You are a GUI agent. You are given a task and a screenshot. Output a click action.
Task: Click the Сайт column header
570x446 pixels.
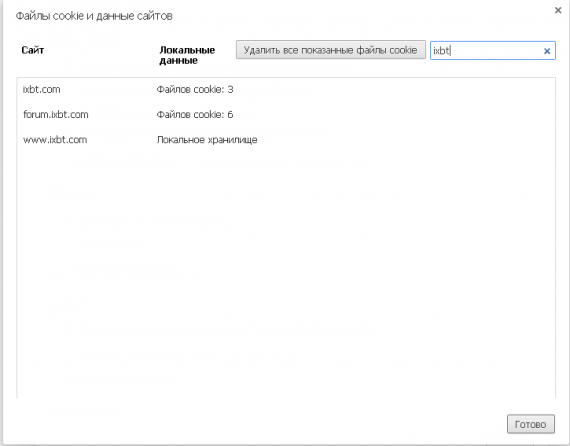click(x=33, y=50)
